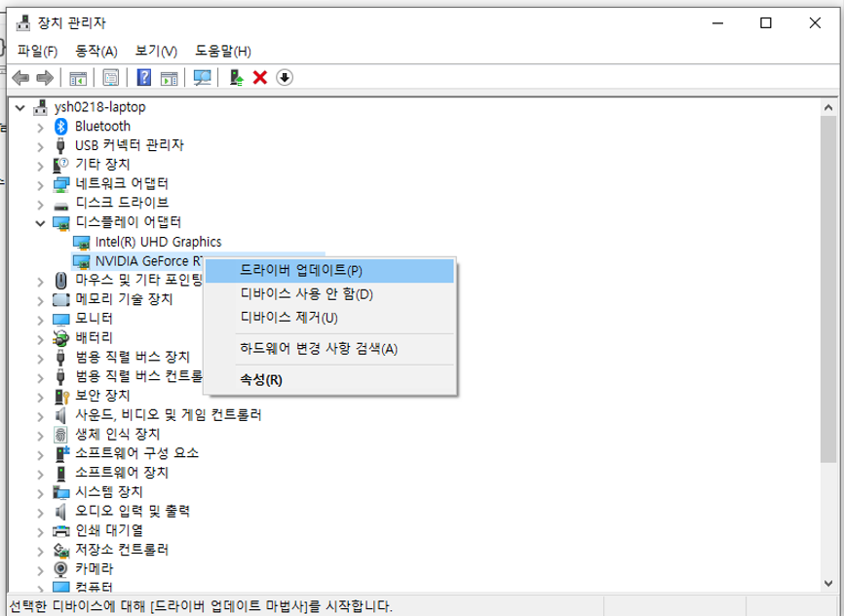Close the Device Manager window

(x=815, y=23)
